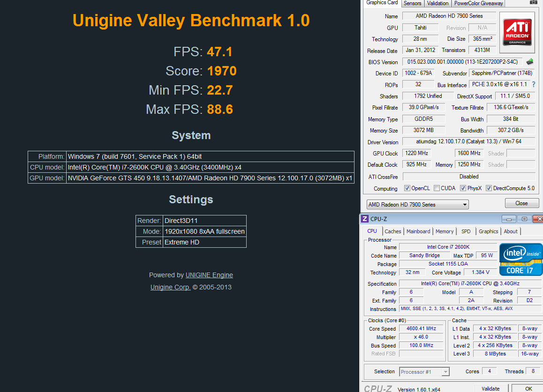Enable the CUDA checkbox

[437, 188]
